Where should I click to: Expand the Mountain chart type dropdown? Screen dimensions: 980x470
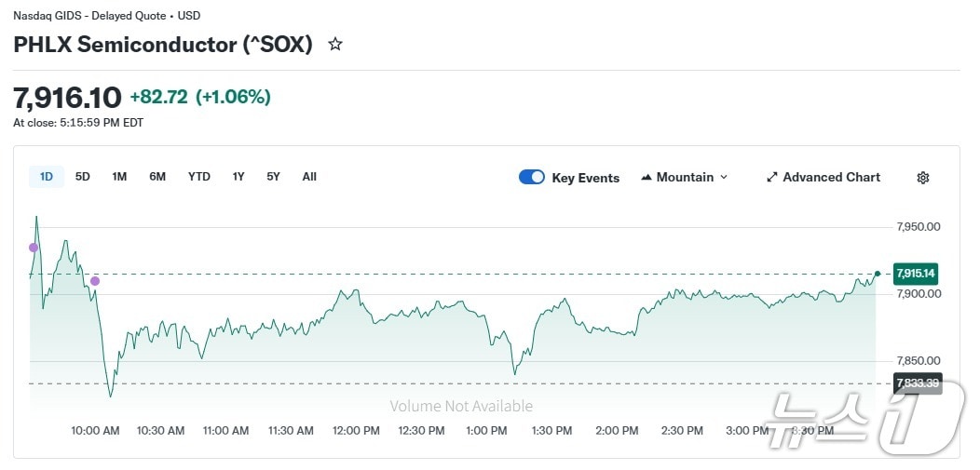pos(684,177)
